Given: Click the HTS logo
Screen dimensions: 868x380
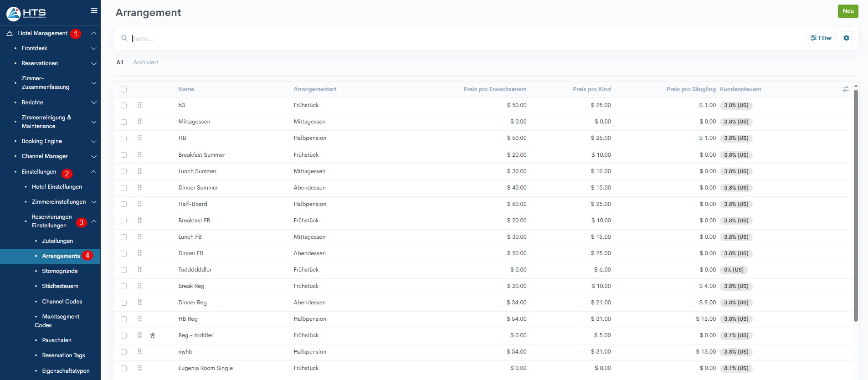Looking at the screenshot, I should pyautogui.click(x=26, y=13).
